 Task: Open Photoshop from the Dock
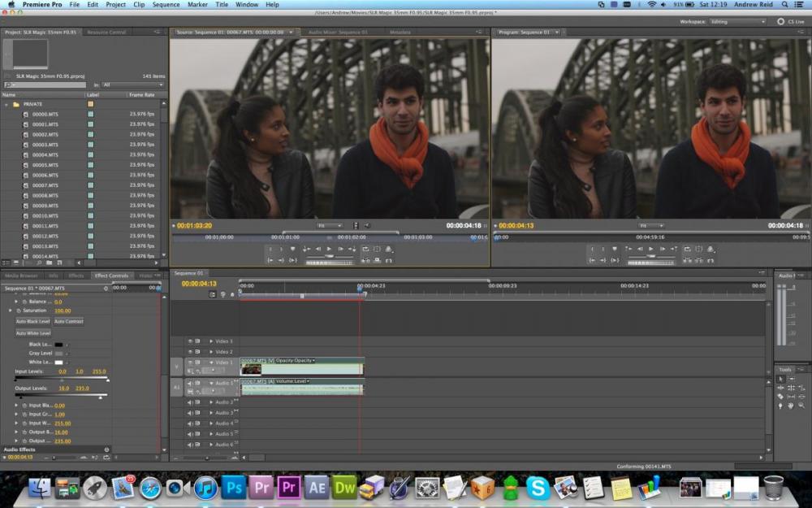point(234,487)
